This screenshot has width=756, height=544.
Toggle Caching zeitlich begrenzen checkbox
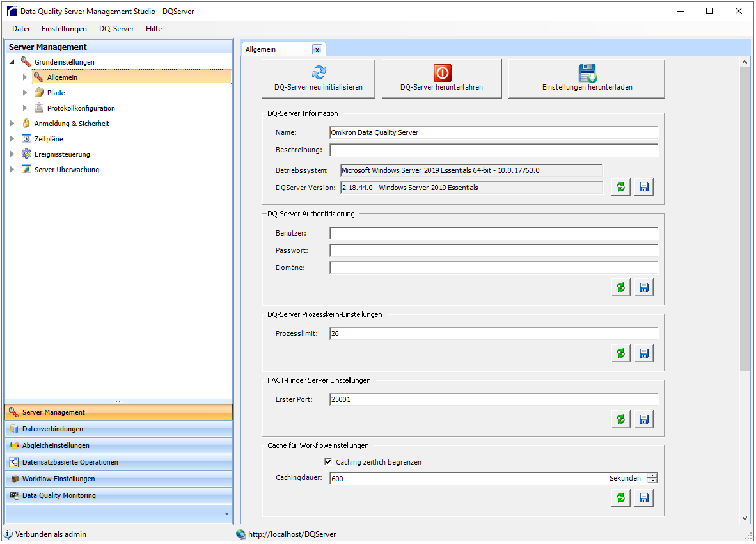pyautogui.click(x=328, y=461)
